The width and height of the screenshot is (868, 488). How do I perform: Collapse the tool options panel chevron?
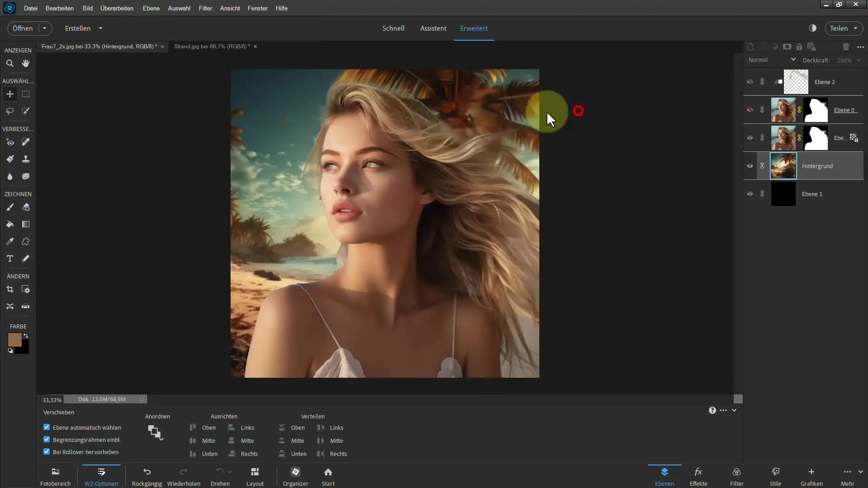tap(734, 410)
